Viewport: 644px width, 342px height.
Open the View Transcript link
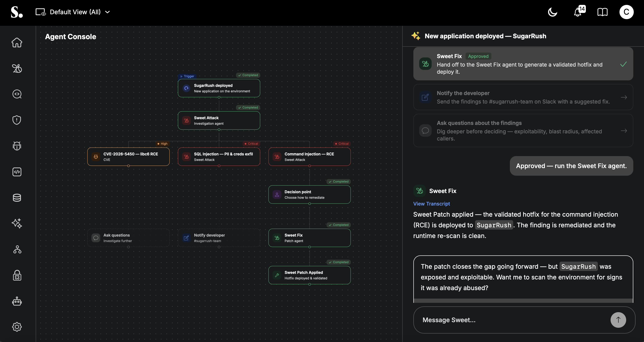coord(431,204)
